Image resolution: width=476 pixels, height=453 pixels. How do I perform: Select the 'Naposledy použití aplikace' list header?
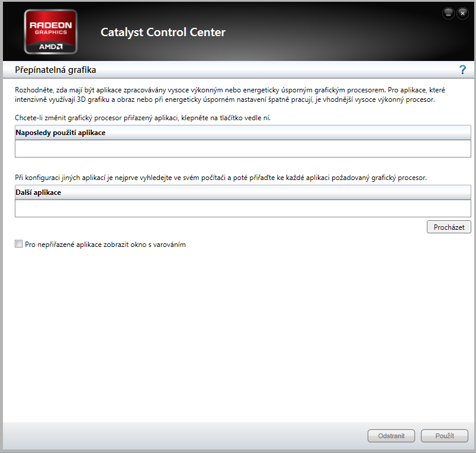tap(243, 133)
